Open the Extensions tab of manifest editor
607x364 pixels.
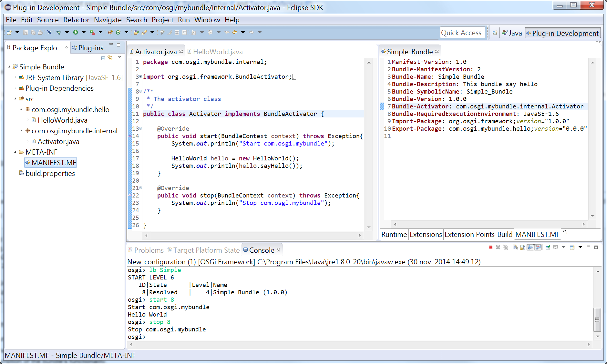pyautogui.click(x=426, y=234)
